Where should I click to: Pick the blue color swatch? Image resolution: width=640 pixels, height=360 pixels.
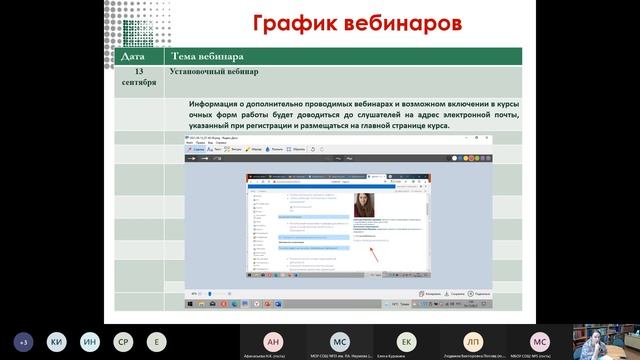point(460,158)
